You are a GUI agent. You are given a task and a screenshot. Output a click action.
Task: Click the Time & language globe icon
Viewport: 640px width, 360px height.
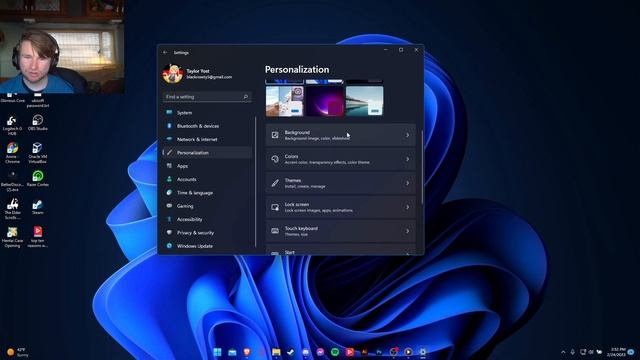point(169,192)
